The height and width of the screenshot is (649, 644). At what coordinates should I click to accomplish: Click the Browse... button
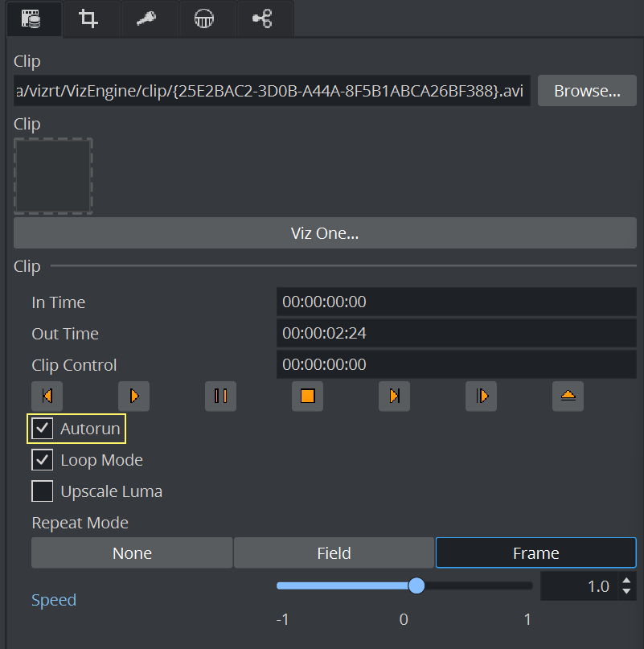point(587,91)
